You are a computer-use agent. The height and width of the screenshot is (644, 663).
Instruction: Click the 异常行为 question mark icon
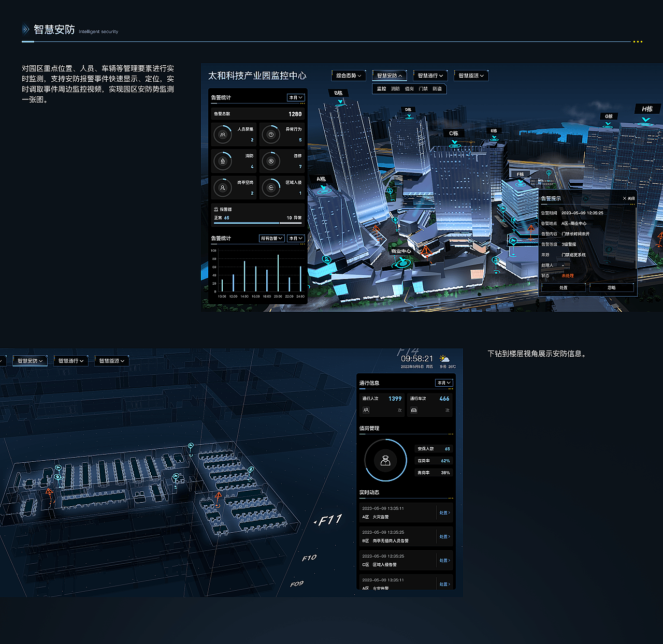point(271,135)
